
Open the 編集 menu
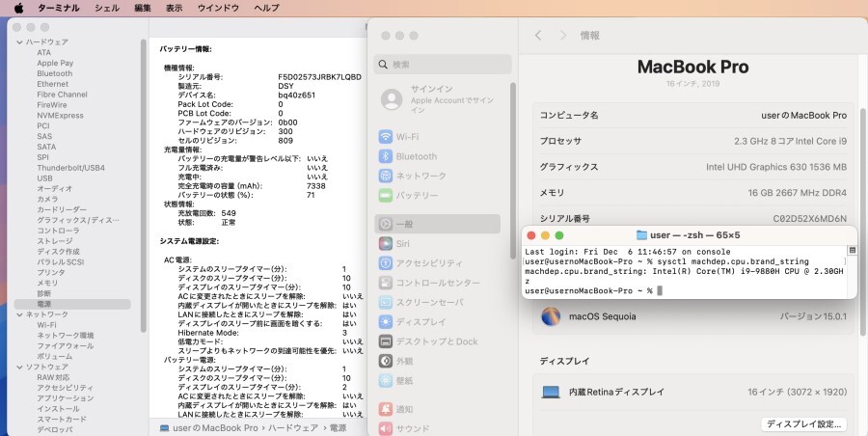pos(143,8)
